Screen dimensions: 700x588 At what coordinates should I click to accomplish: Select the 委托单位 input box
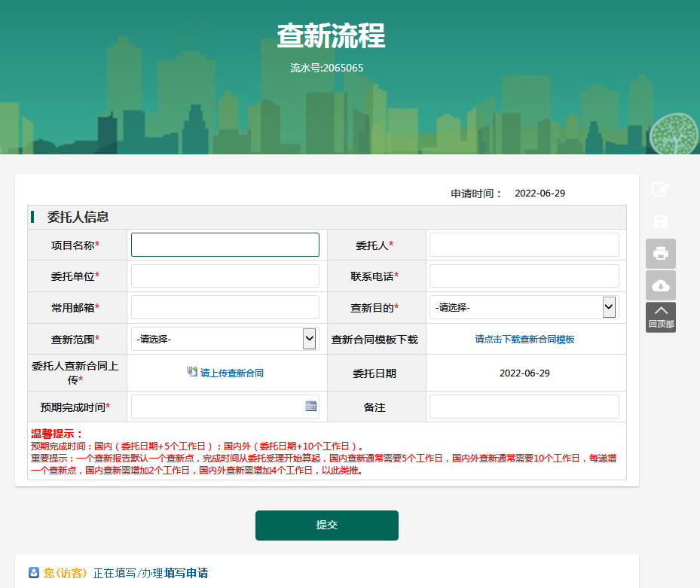click(225, 276)
